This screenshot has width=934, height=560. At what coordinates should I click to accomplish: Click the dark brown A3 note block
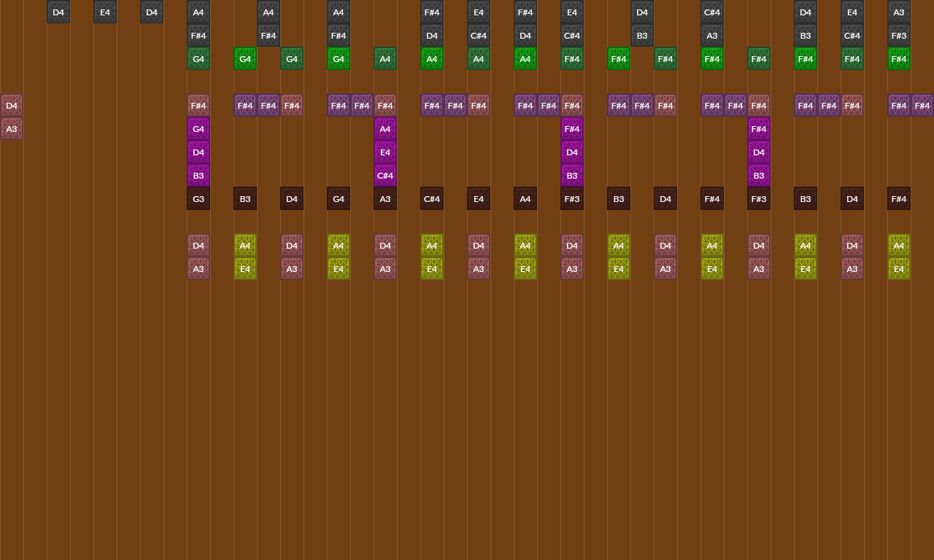click(x=385, y=199)
